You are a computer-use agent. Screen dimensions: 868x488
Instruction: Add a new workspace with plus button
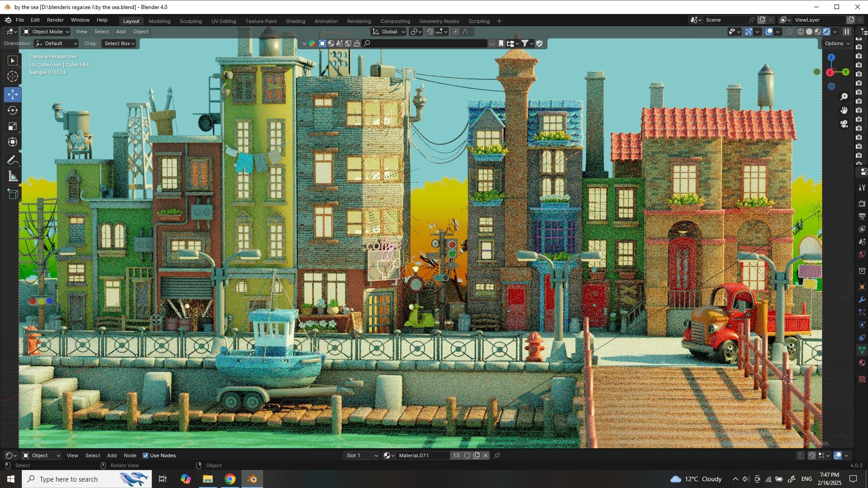pos(499,21)
